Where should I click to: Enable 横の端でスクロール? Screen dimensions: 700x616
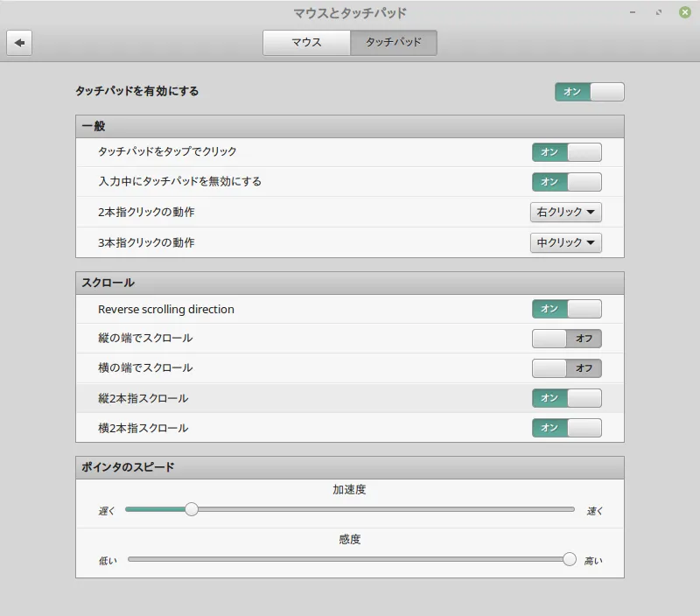pyautogui.click(x=566, y=367)
